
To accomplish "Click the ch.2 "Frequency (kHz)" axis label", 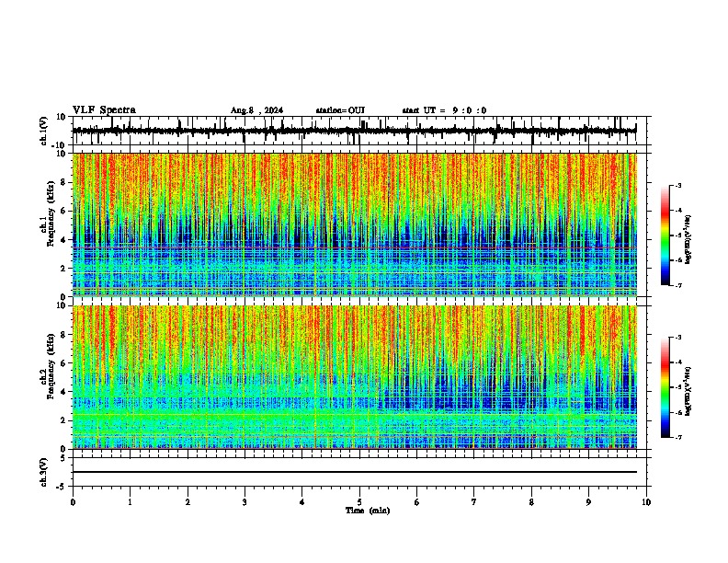I will pos(51,365).
